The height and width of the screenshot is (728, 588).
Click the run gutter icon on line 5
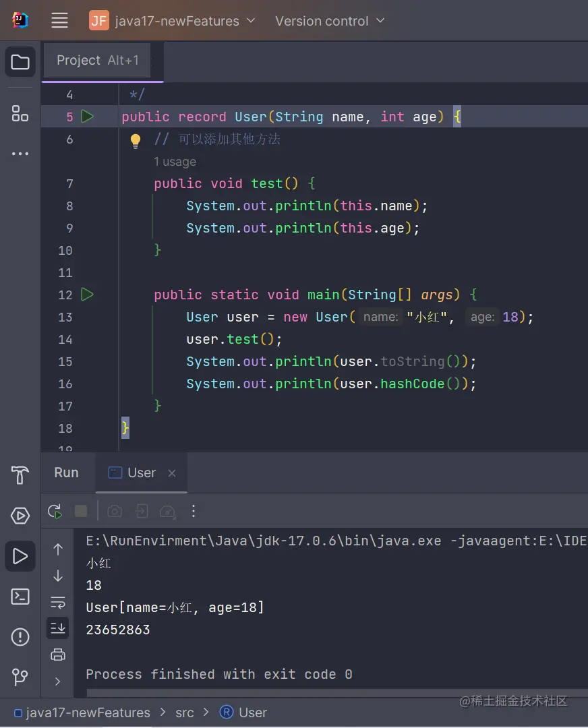click(x=87, y=116)
